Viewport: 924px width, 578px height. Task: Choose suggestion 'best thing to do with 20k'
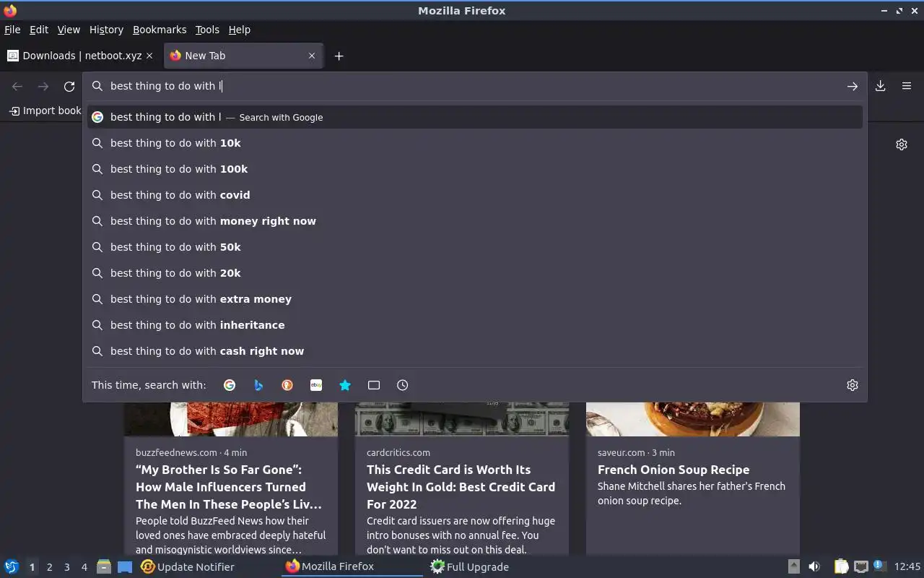tap(475, 273)
